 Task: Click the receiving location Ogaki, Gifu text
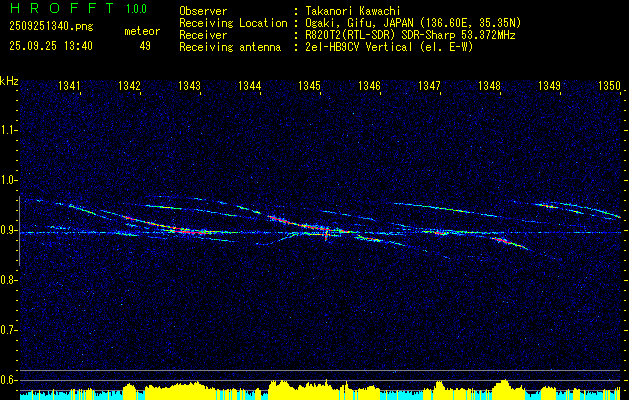click(x=335, y=23)
